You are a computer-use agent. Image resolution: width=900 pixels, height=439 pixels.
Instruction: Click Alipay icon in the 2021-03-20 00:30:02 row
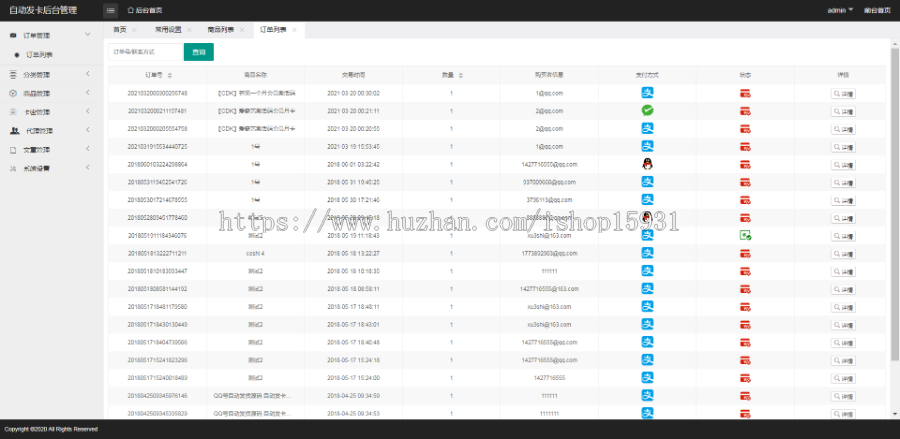pos(647,93)
